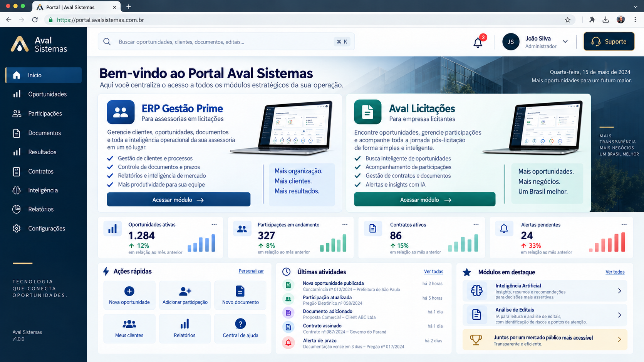This screenshot has width=644, height=362.
Task: Click Ver todos in Módulos em destaque
Action: coord(615,272)
